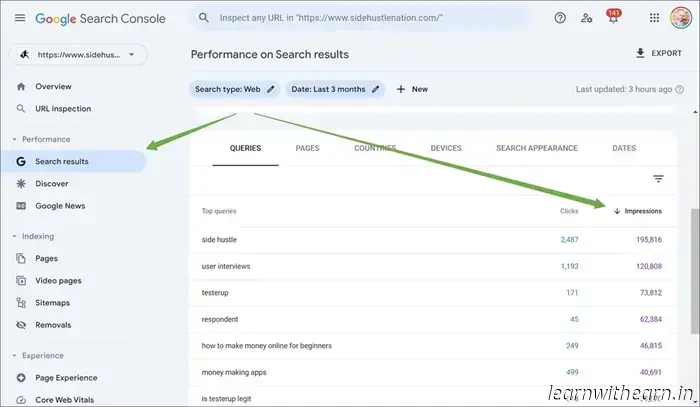Click the Video pages icon
This screenshot has height=407, width=700.
pyautogui.click(x=21, y=281)
